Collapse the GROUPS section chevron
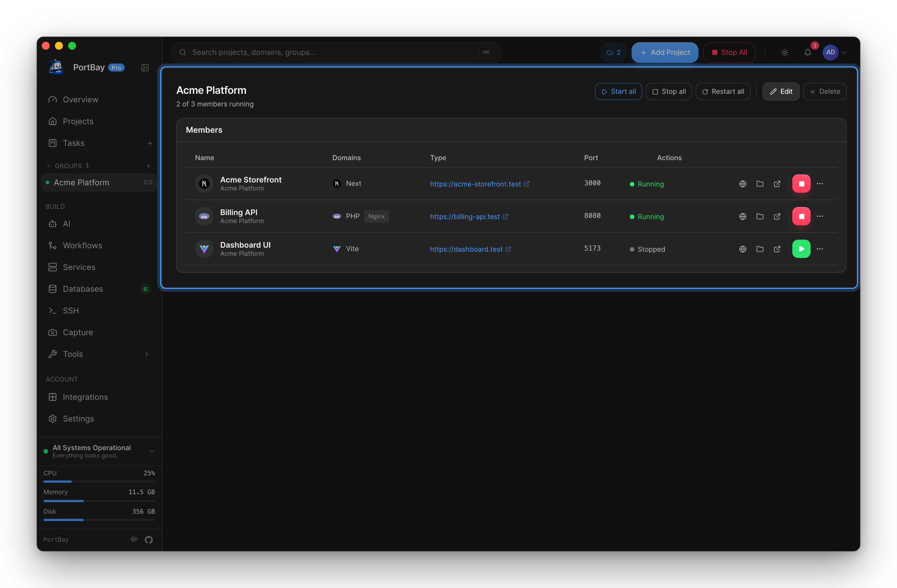This screenshot has width=897, height=588. pos(48,166)
